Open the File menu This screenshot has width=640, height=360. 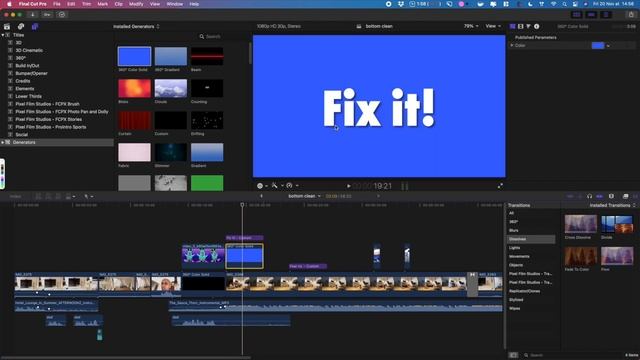pyautogui.click(x=57, y=4)
